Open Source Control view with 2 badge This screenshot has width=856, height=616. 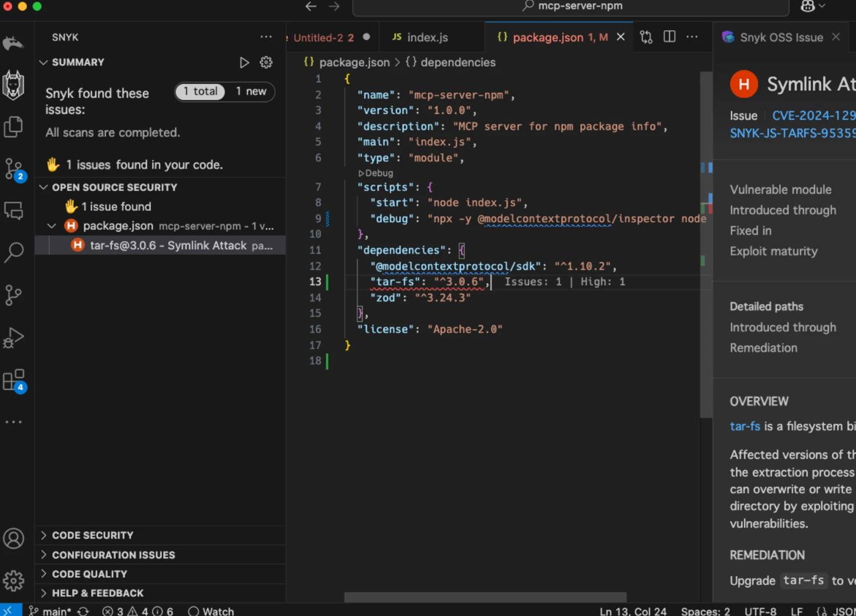[x=13, y=169]
